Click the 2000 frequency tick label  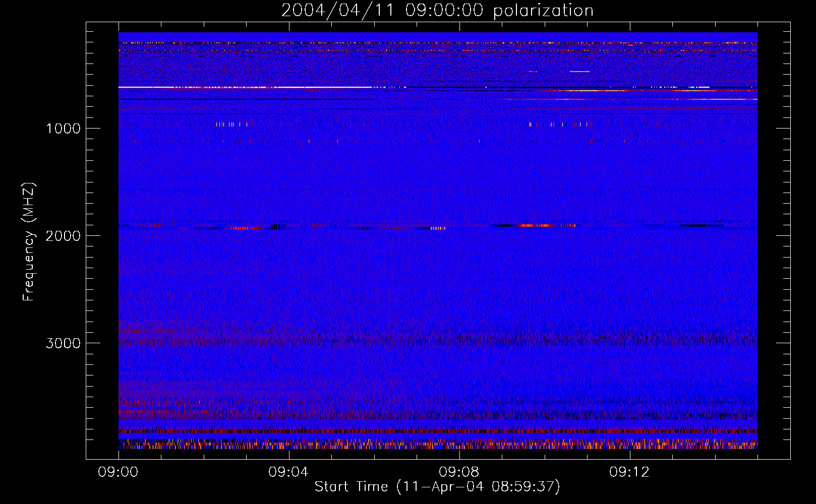[x=63, y=236]
